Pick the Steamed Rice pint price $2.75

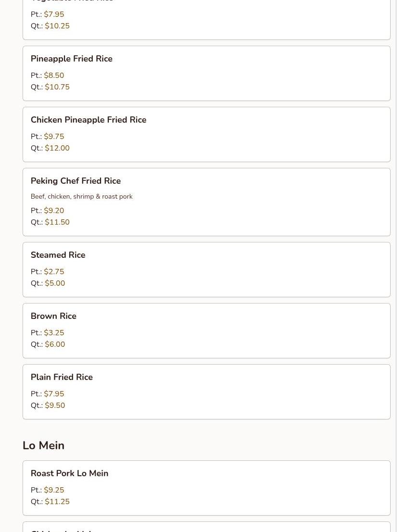[x=54, y=272]
